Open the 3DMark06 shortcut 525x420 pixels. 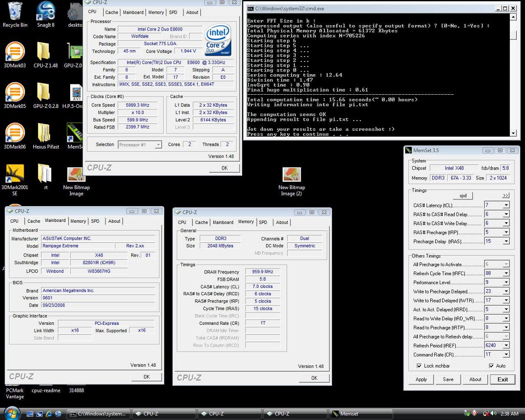pyautogui.click(x=15, y=136)
